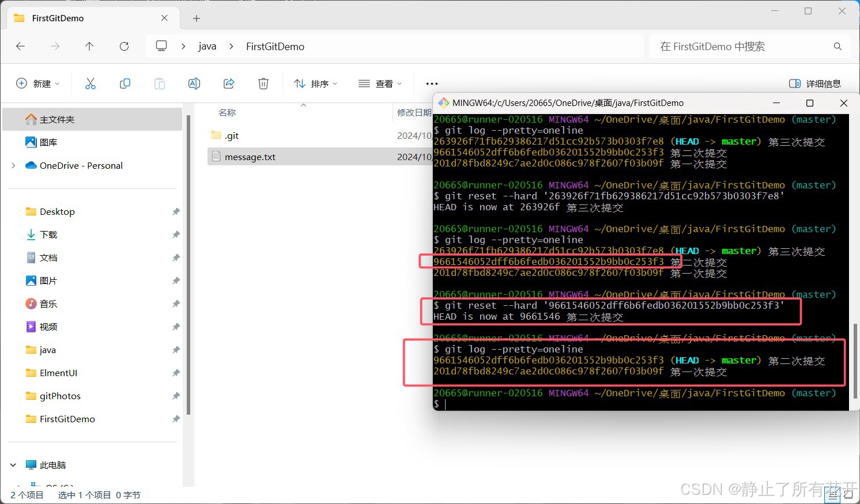Click the Cut scissors icon
The image size is (860, 504).
(x=90, y=84)
